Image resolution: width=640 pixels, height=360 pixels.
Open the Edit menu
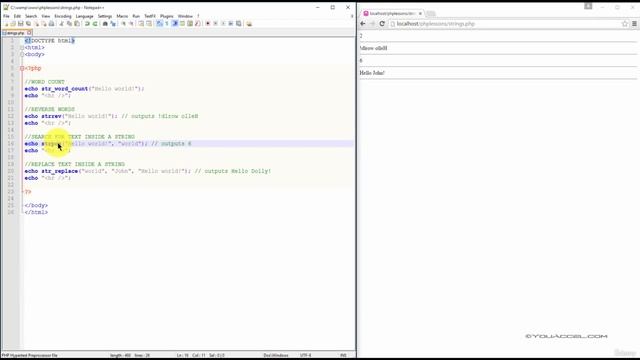point(17,16)
